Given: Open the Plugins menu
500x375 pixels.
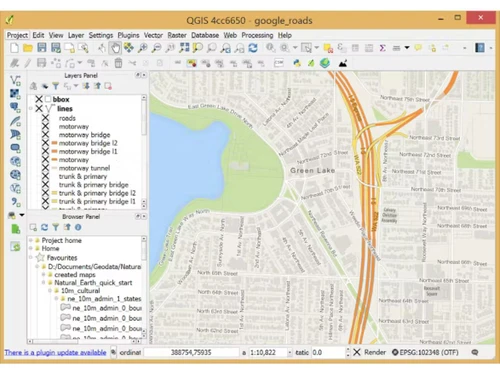Looking at the screenshot, I should click(x=128, y=35).
